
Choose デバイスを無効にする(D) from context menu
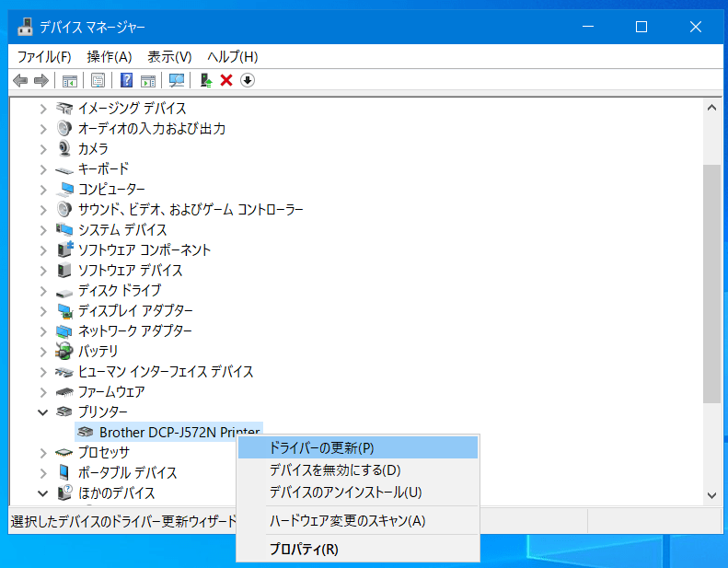click(358, 470)
